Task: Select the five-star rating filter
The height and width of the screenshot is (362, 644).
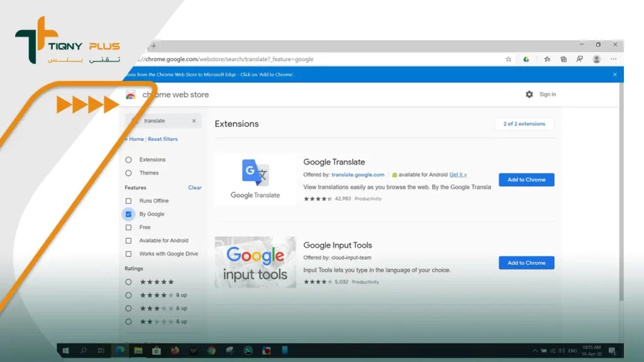Action: 128,282
